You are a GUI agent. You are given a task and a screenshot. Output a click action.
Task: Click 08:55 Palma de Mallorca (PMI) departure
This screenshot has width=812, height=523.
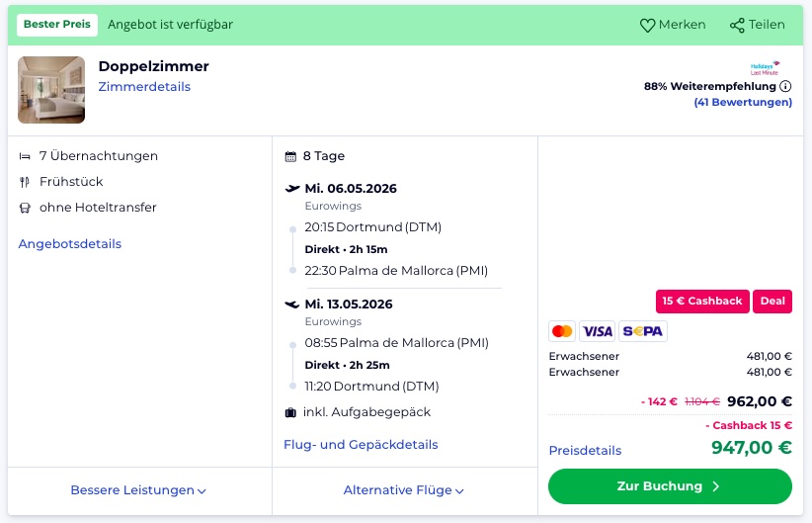click(397, 343)
